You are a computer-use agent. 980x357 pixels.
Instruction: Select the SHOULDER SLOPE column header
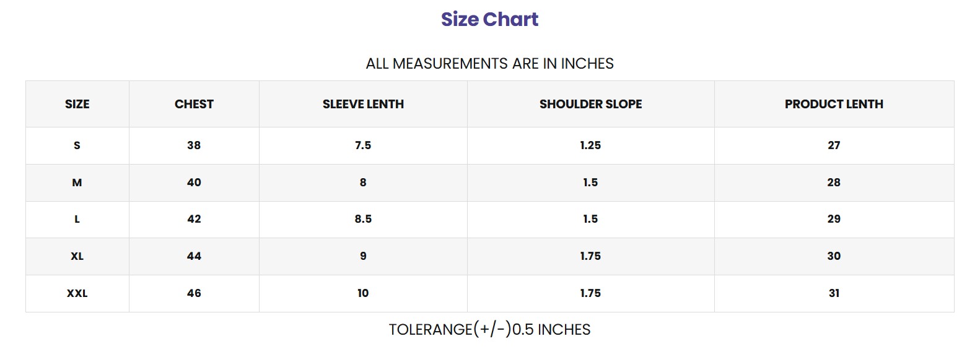point(590,104)
